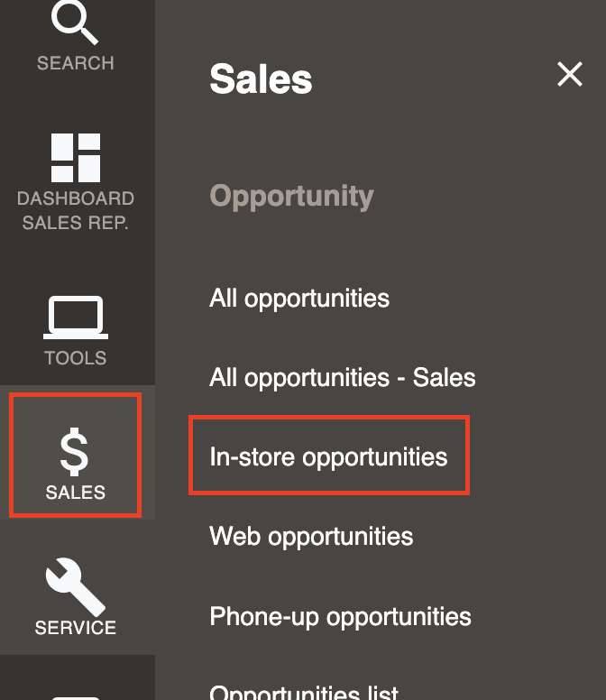Click the Sales dollar sign icon
This screenshot has width=606, height=700.
pos(75,452)
